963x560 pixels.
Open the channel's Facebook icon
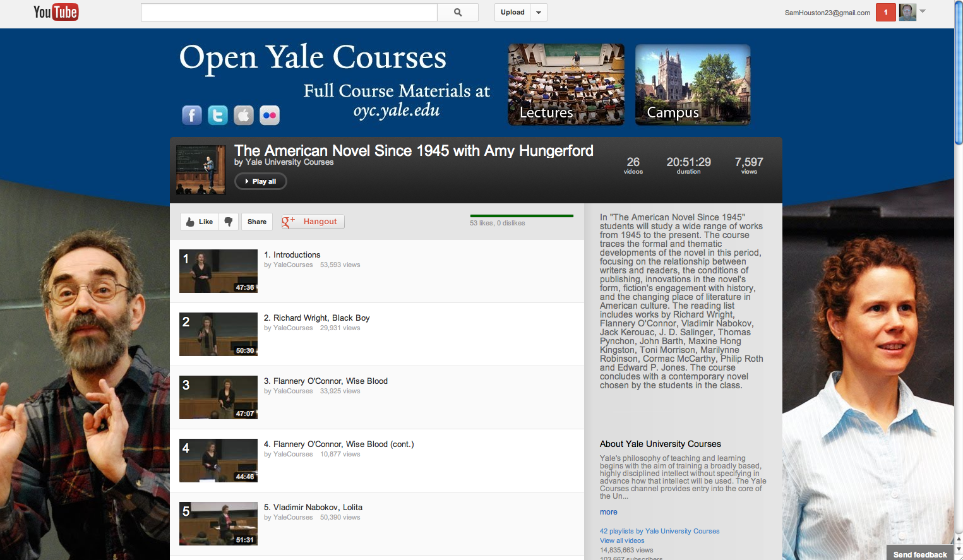click(191, 115)
